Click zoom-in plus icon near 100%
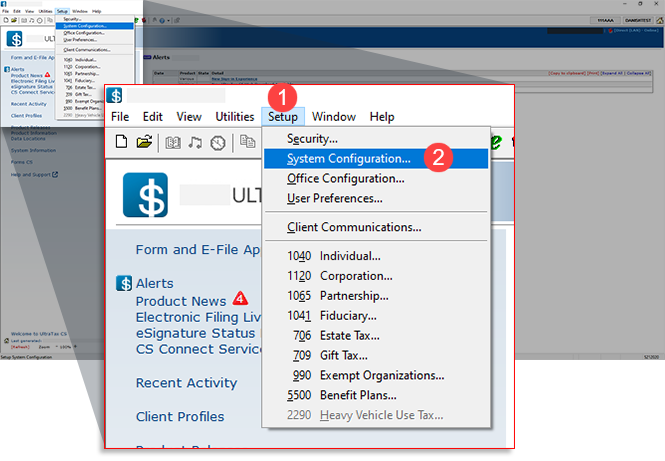Screen dimensions: 665x461 pyautogui.click(x=75, y=346)
